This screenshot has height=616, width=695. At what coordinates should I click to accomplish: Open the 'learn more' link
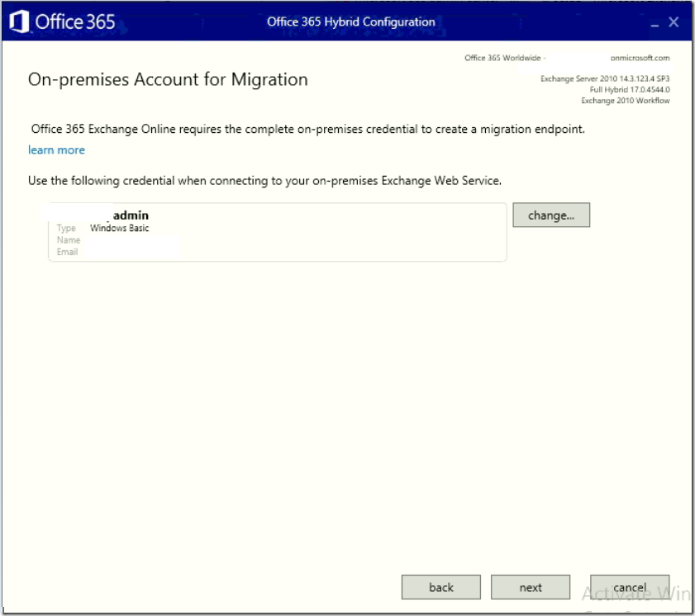click(x=56, y=150)
